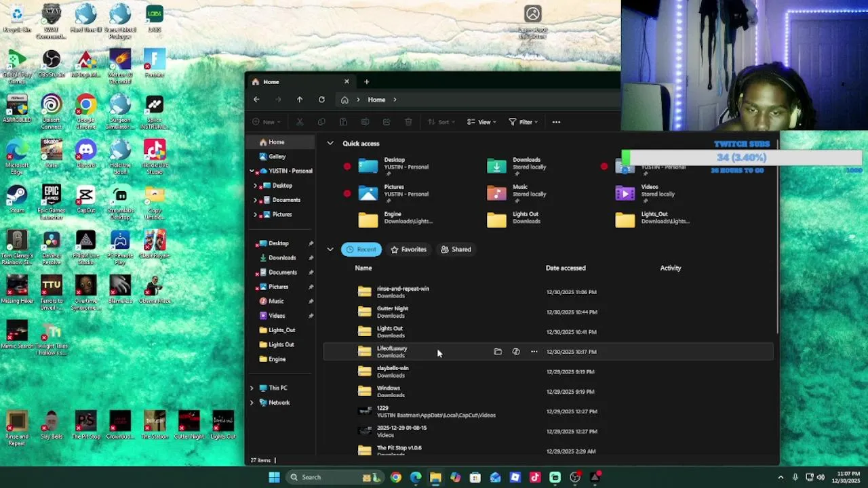
Task: Open The Pit Stop desktop icon
Action: click(x=85, y=425)
